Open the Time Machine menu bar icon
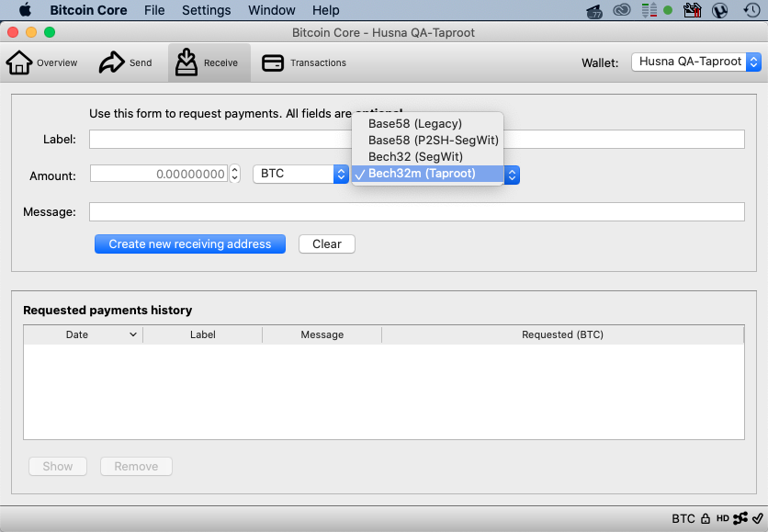The image size is (768, 532). (x=751, y=10)
